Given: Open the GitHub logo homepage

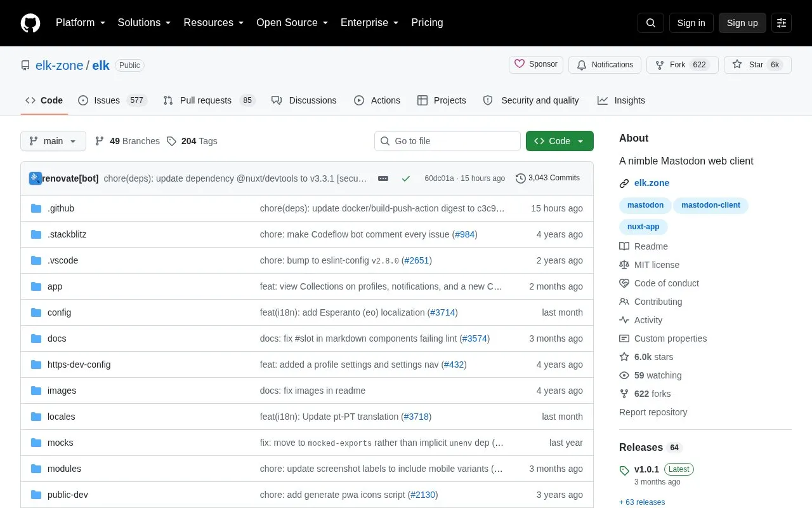Looking at the screenshot, I should coord(30,23).
